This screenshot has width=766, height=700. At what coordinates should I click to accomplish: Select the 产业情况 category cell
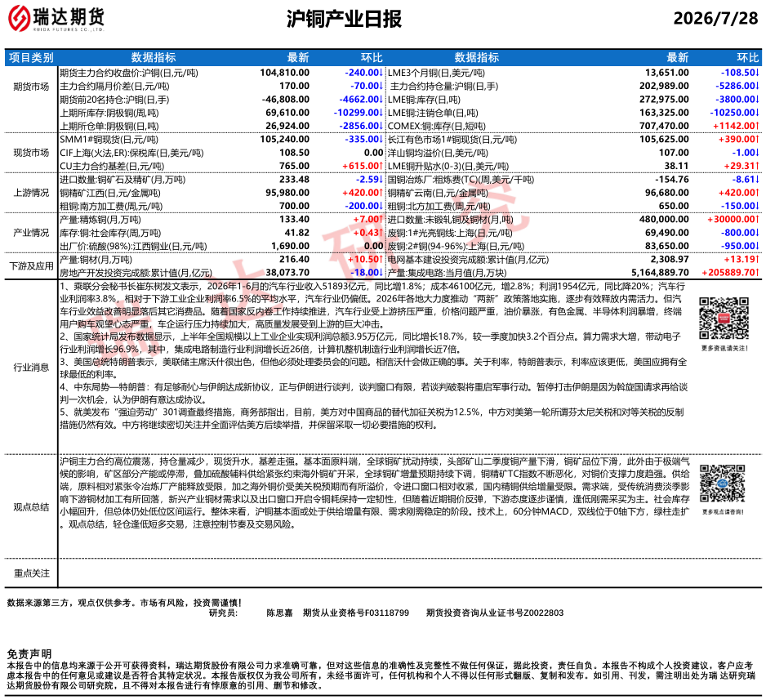tap(31, 233)
